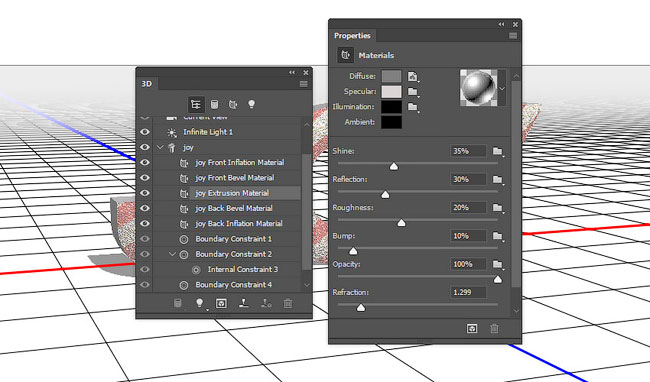Click dimmed constraint icon left of trash in 3D panel
The image size is (650, 382).
(x=266, y=303)
